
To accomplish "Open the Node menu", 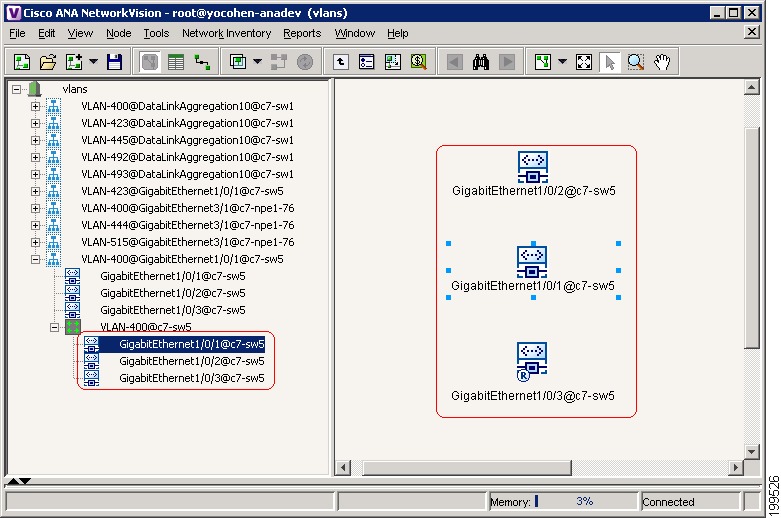I will click(119, 33).
